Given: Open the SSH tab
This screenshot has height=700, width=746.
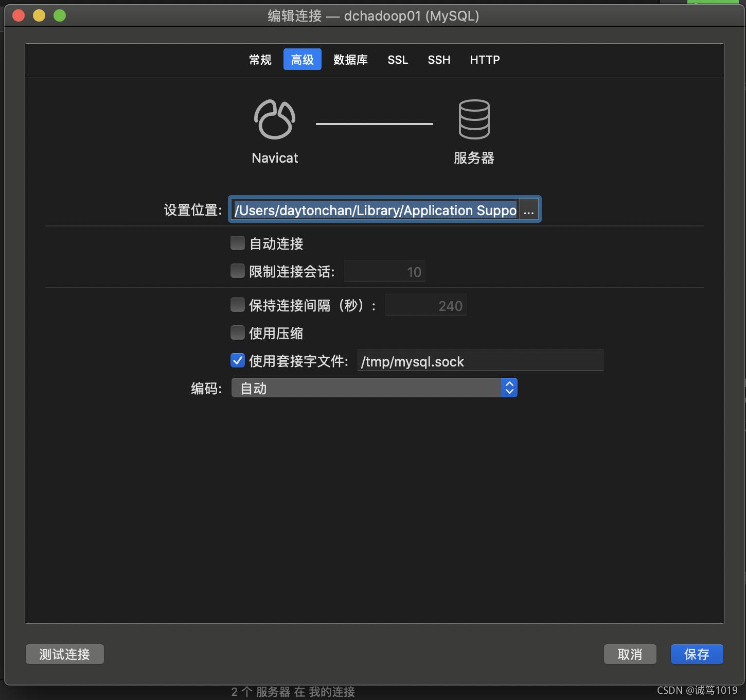Looking at the screenshot, I should tap(439, 60).
